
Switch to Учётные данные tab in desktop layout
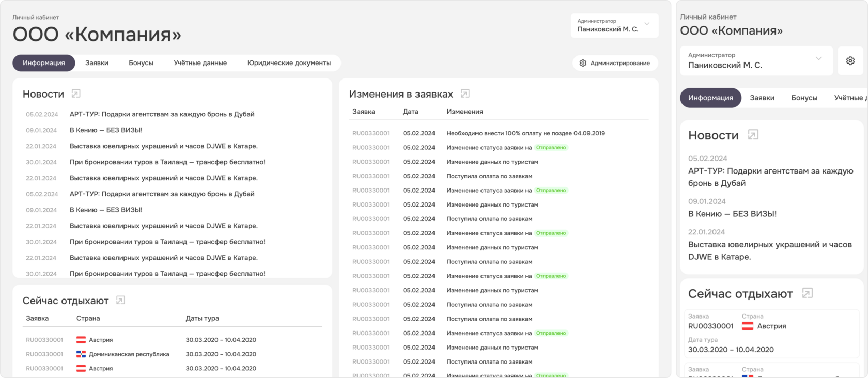click(200, 63)
